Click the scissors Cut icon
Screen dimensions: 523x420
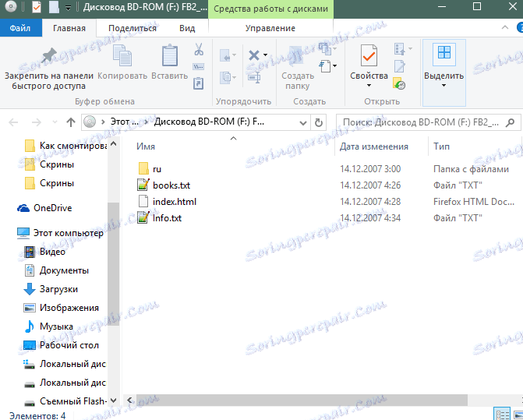point(199,49)
